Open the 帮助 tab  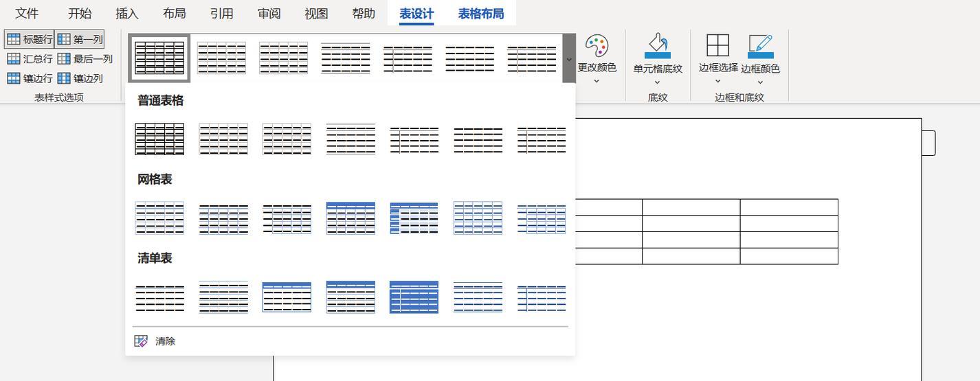pyautogui.click(x=364, y=14)
